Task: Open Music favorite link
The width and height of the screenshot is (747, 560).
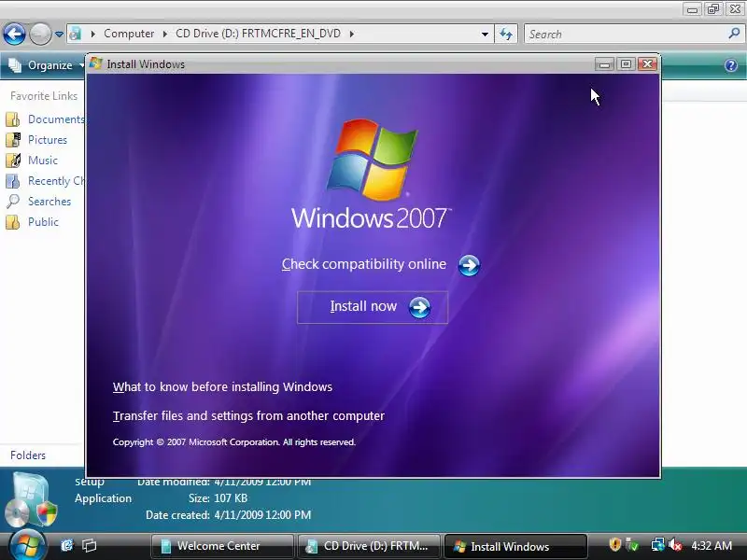Action: [43, 160]
